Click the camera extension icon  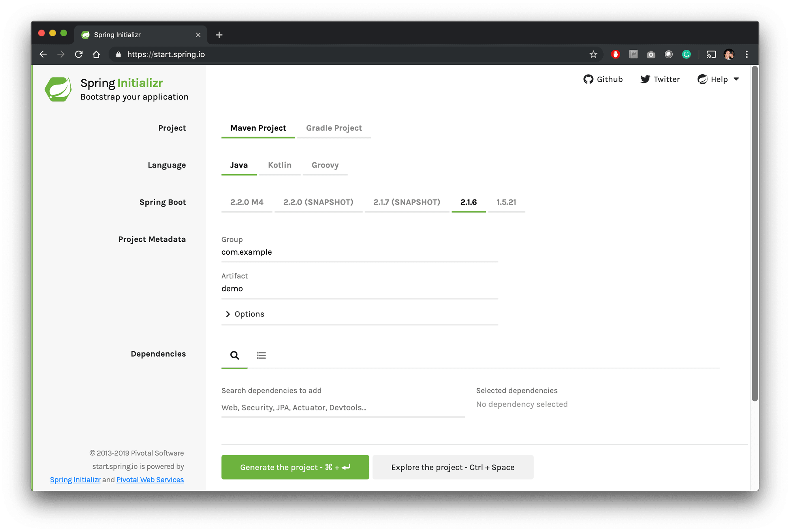[651, 55]
